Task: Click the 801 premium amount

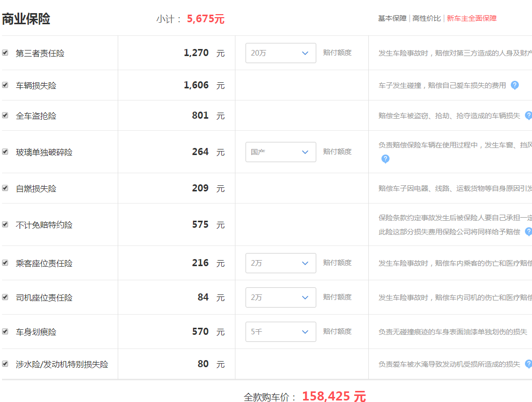Action: coord(200,115)
